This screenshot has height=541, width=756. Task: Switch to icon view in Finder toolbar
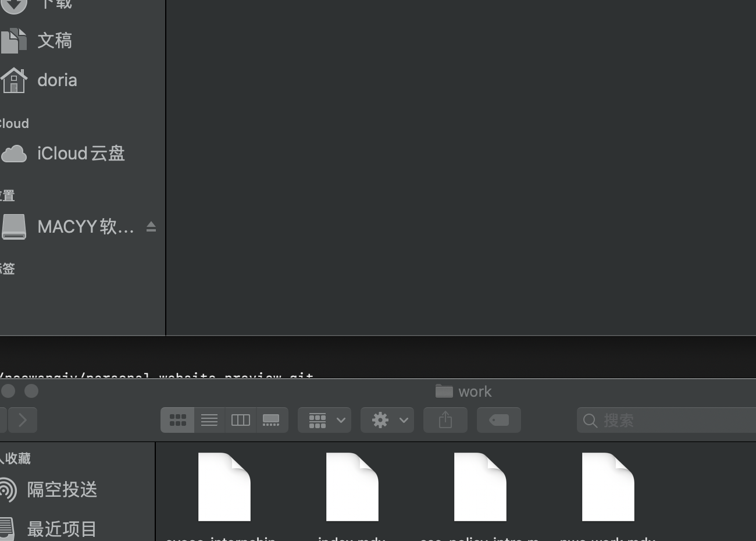177,420
